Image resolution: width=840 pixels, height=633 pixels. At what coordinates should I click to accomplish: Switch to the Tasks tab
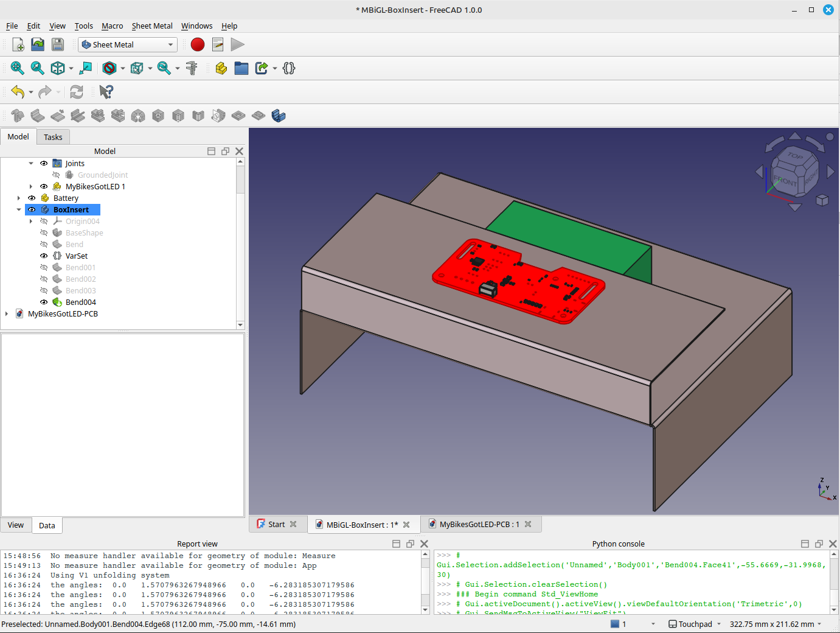(53, 137)
